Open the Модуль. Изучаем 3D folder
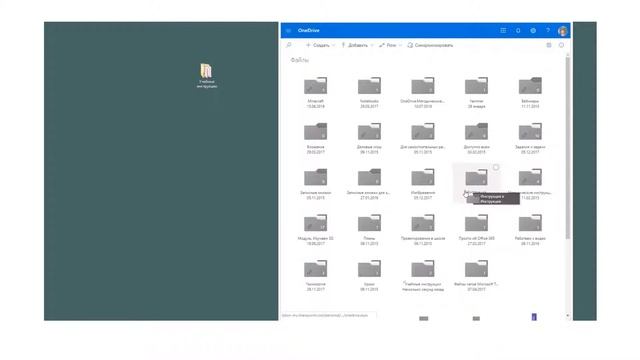The height and width of the screenshot is (360, 640). point(316,223)
